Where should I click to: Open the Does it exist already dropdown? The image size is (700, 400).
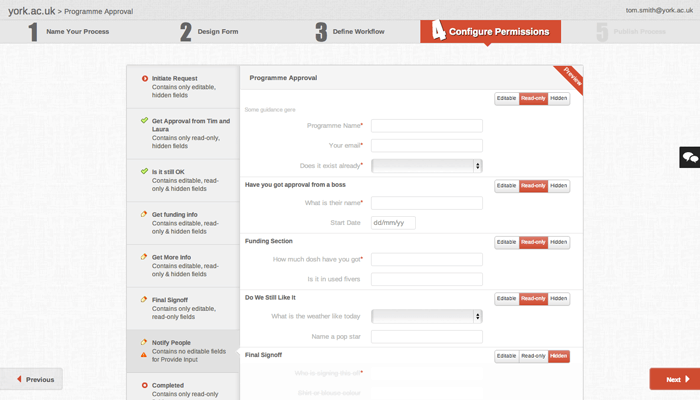point(427,166)
